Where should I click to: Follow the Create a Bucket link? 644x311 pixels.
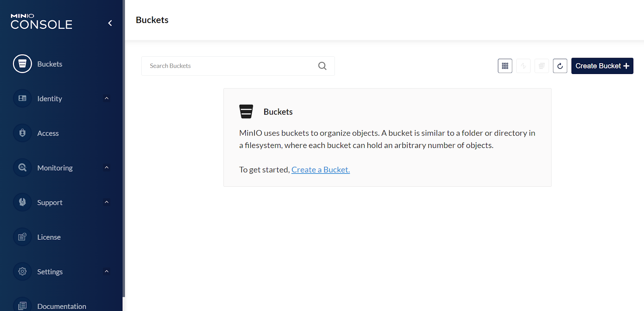pyautogui.click(x=320, y=170)
